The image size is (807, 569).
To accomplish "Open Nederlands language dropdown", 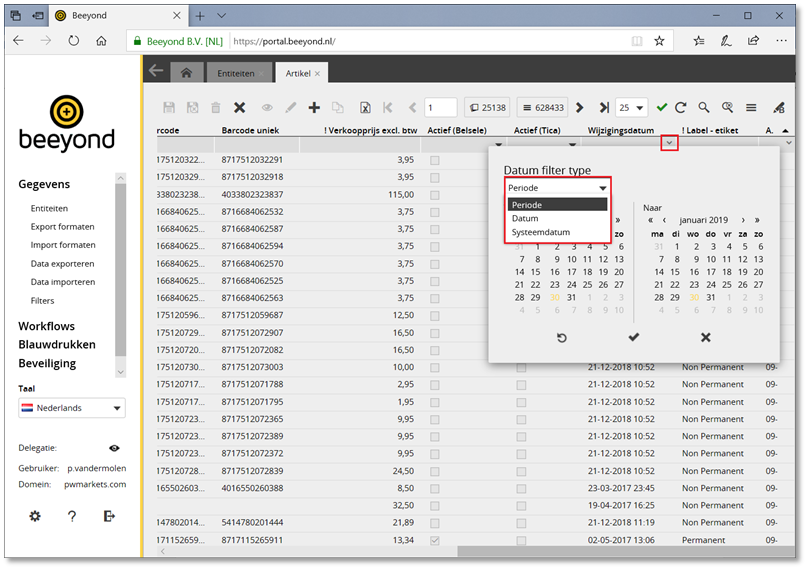I will point(72,408).
